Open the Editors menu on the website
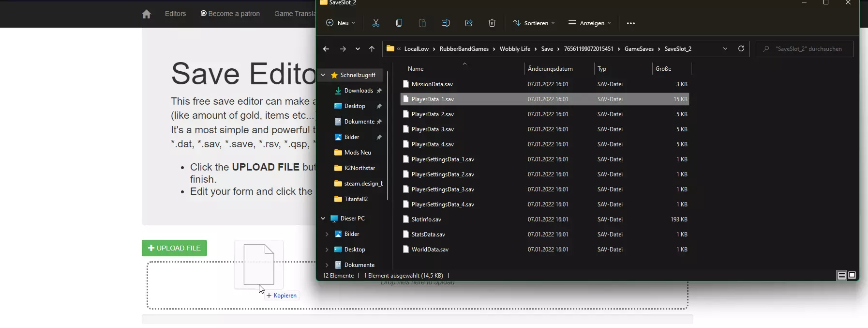868x328 pixels. (x=175, y=14)
